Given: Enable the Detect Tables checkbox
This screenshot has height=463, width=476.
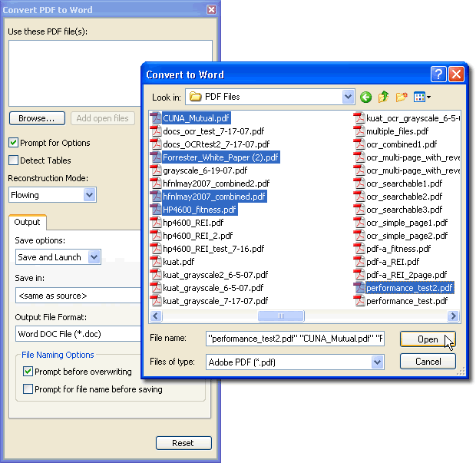Looking at the screenshot, I should coord(14,160).
